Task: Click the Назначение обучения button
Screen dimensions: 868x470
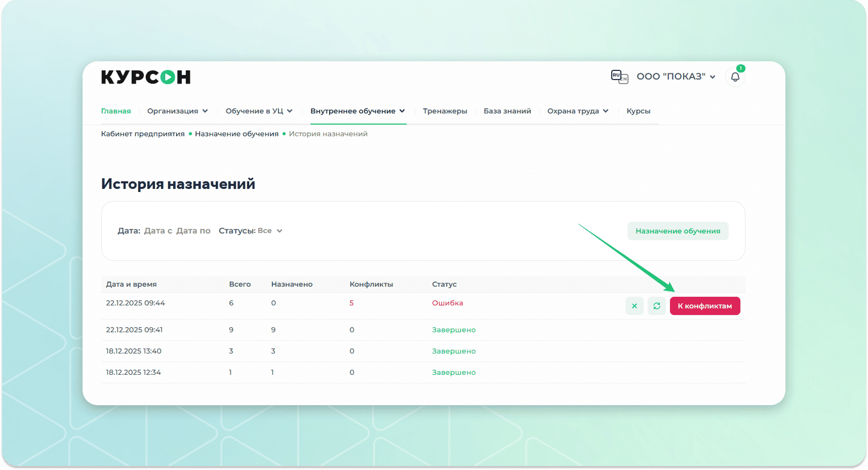Action: tap(678, 231)
